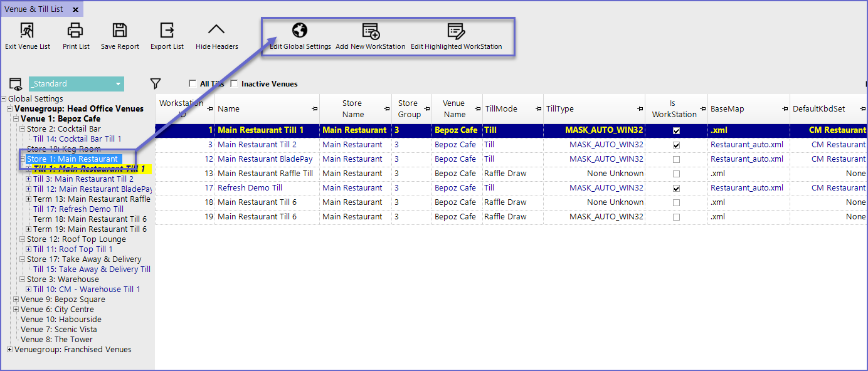Click the TillType column header
The height and width of the screenshot is (371, 868).
[x=559, y=109]
